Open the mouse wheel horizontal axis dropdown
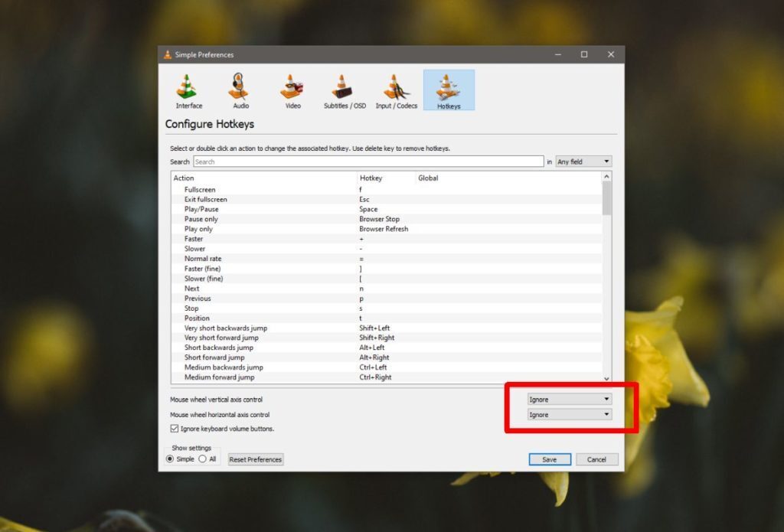 pos(569,414)
